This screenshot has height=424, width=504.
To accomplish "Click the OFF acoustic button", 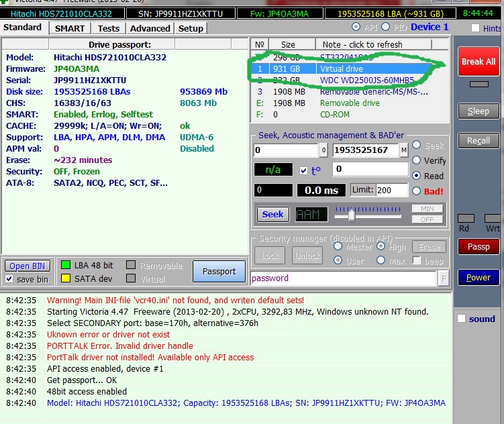I will (427, 219).
